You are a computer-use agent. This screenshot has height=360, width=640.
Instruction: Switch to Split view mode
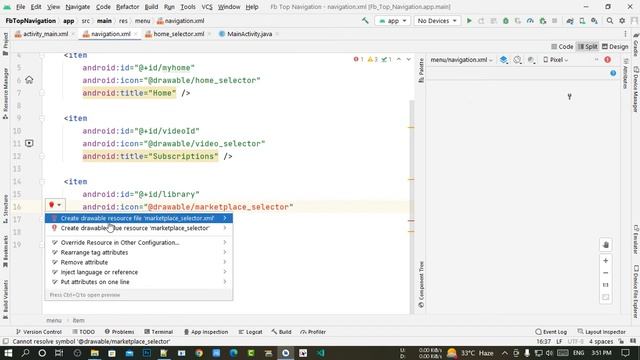[588, 47]
